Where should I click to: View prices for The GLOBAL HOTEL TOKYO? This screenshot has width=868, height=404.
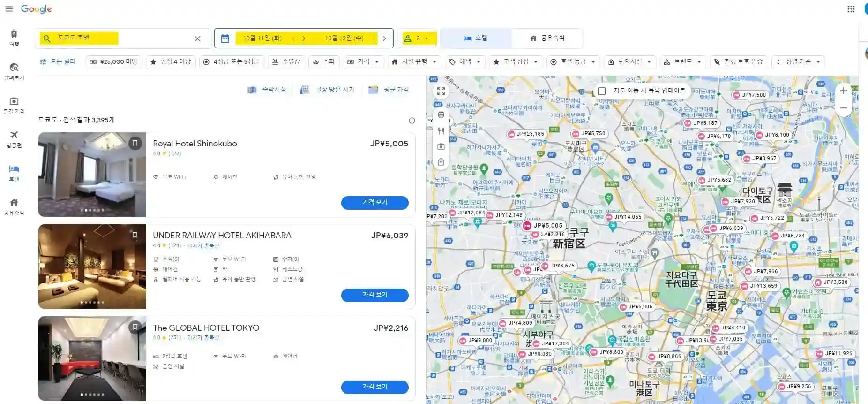click(375, 387)
